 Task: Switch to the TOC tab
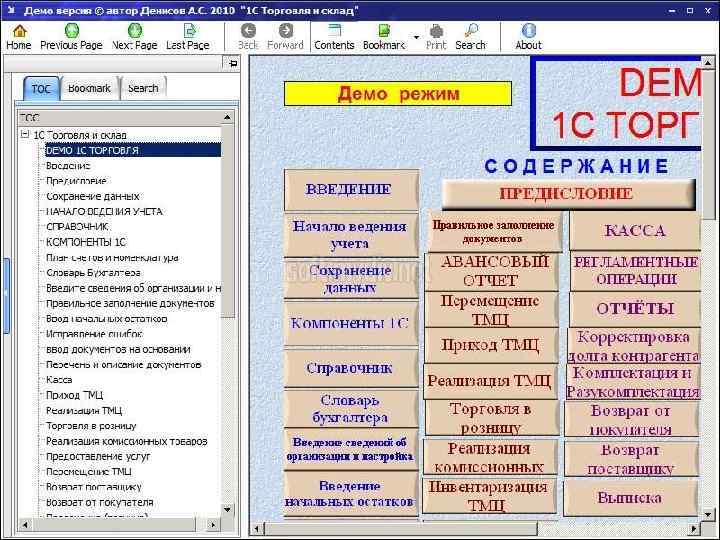tap(41, 88)
